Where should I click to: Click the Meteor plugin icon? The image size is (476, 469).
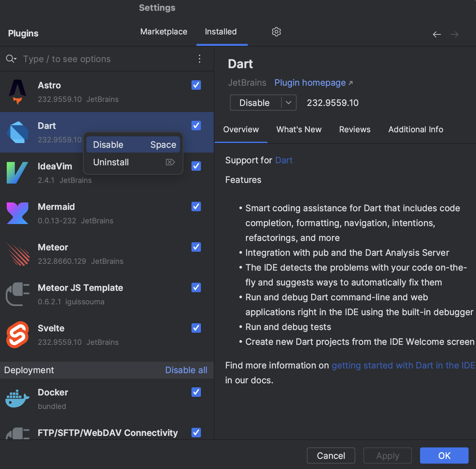point(17,253)
